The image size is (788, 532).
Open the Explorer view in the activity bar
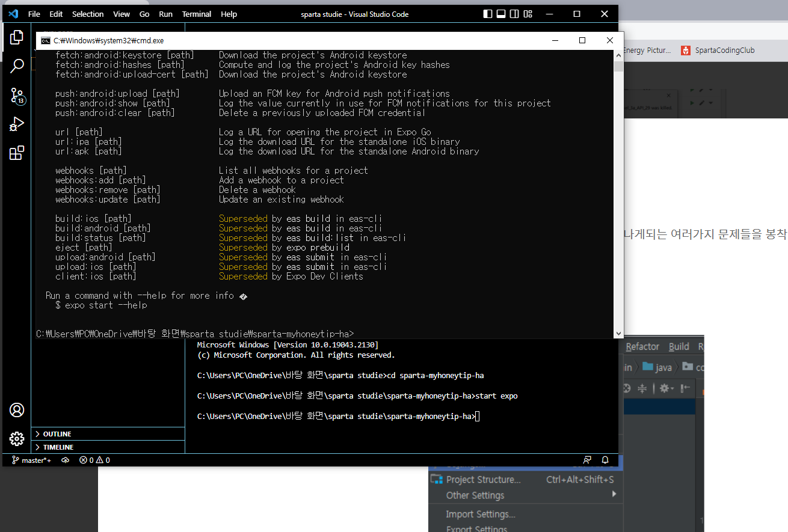pyautogui.click(x=17, y=37)
